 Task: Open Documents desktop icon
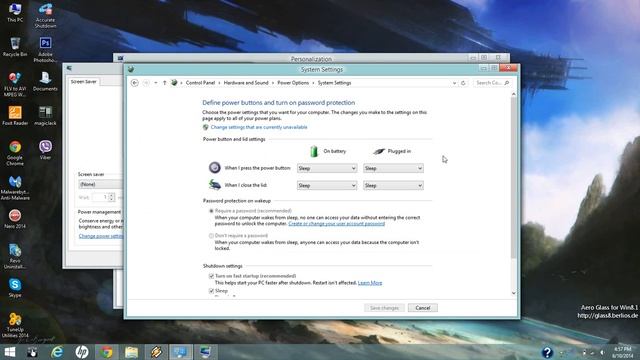[45, 81]
